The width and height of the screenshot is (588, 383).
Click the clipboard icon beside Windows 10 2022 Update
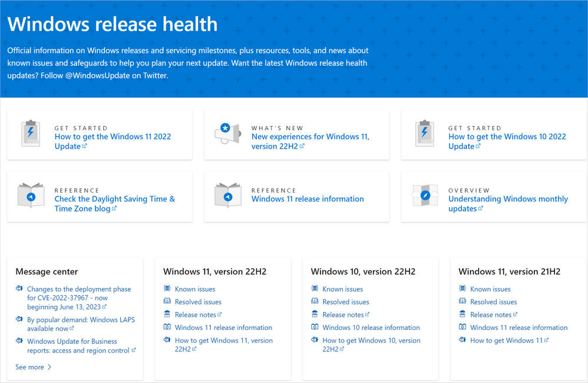point(424,134)
